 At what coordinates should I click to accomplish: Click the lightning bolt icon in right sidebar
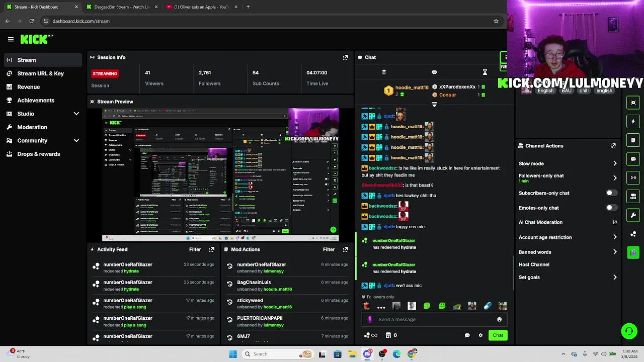point(633,121)
